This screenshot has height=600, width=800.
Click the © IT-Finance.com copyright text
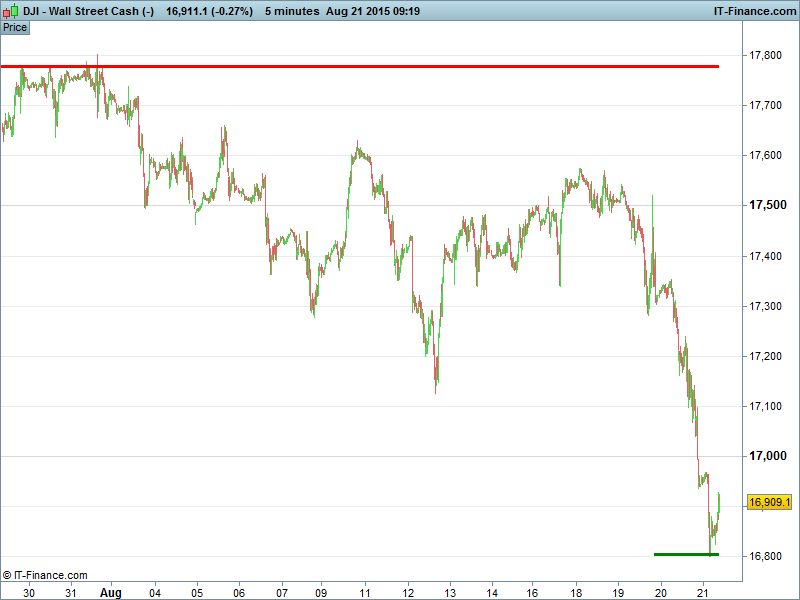(45, 575)
